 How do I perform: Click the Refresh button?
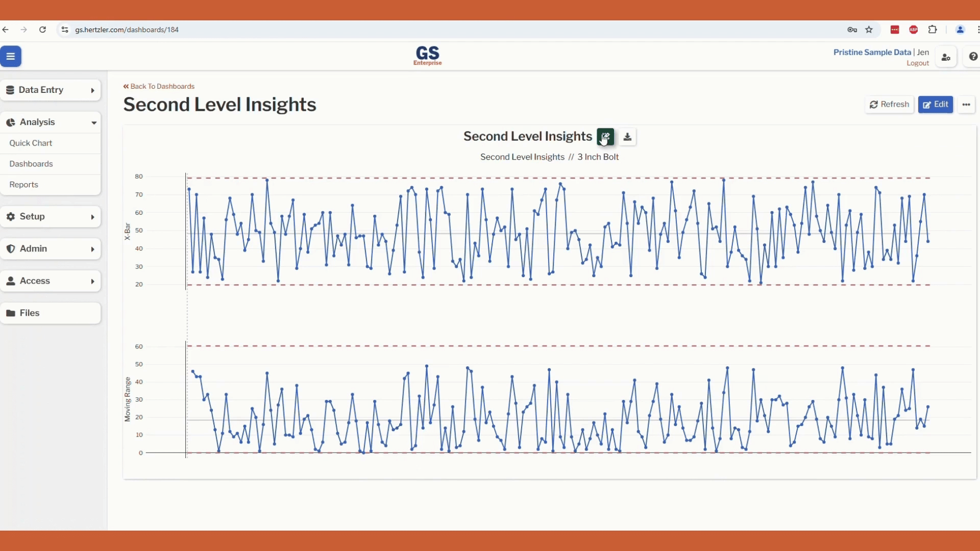click(889, 105)
